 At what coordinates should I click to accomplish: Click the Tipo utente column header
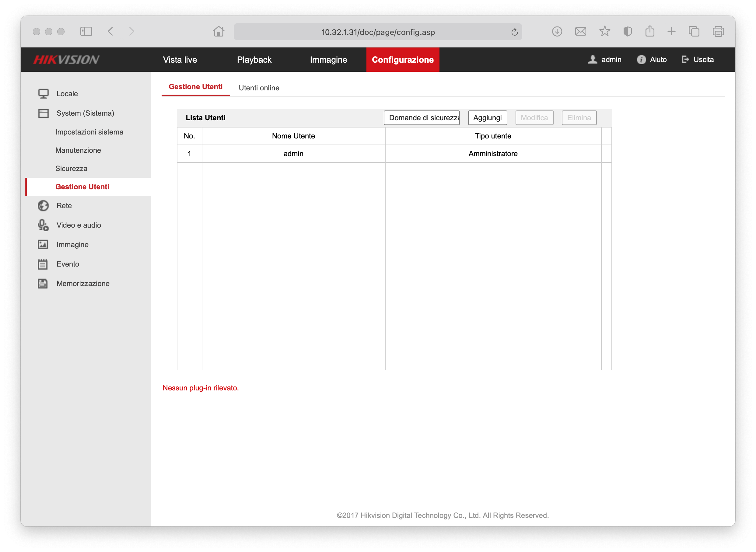tap(493, 136)
